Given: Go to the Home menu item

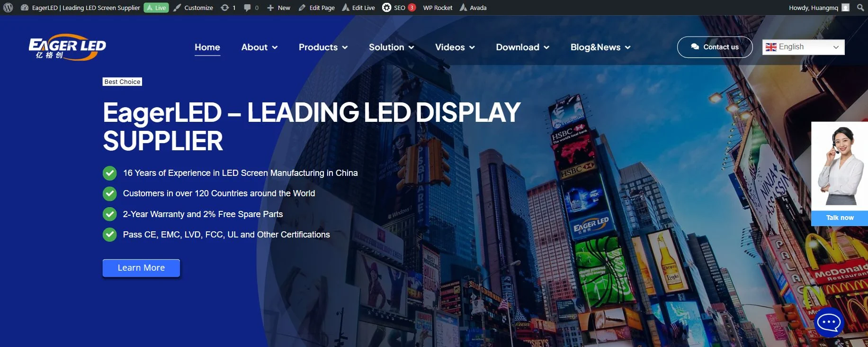Looking at the screenshot, I should coord(207,47).
